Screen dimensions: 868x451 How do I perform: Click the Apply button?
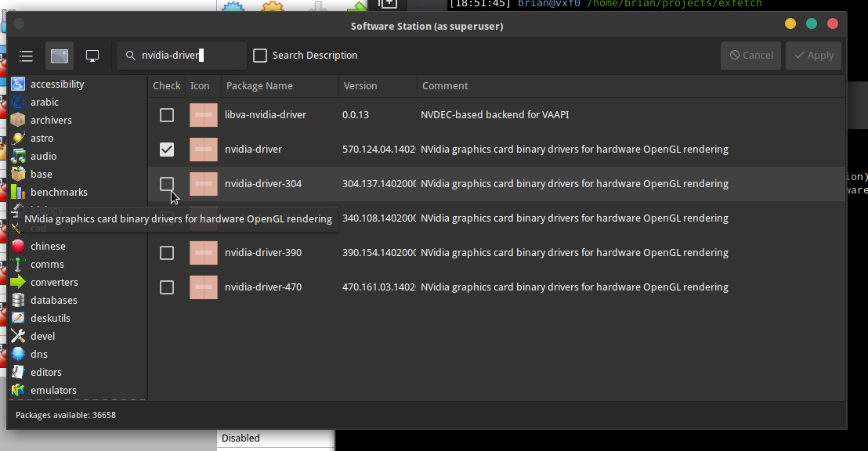point(813,56)
